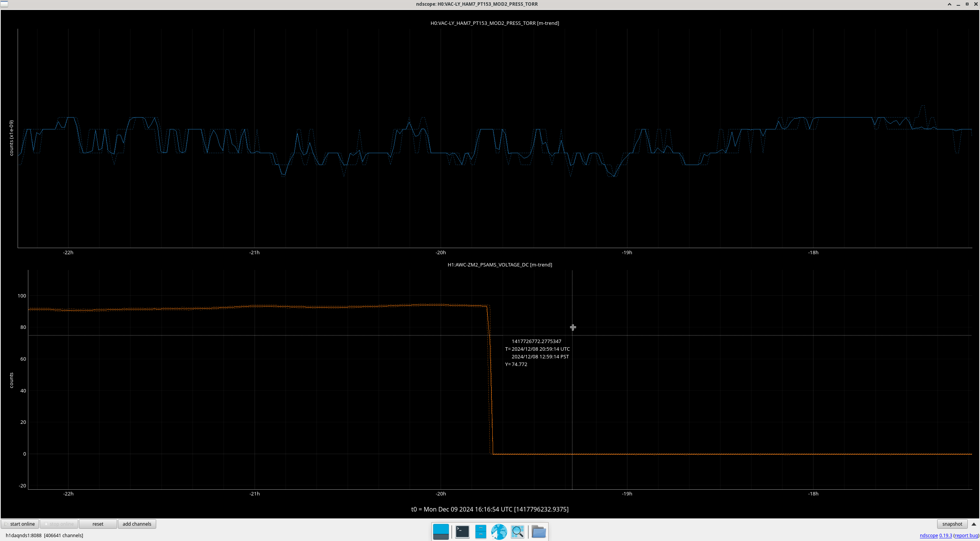
Task: Click the stop online button
Action: [59, 524]
